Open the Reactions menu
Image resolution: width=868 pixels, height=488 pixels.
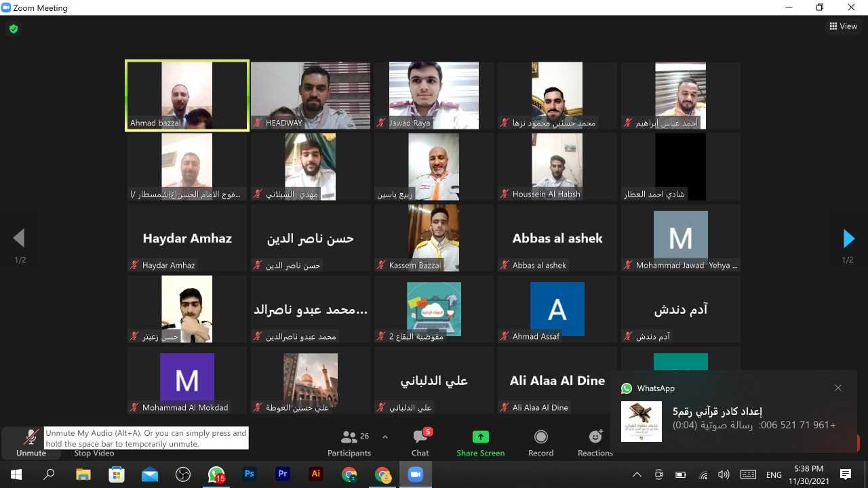595,442
